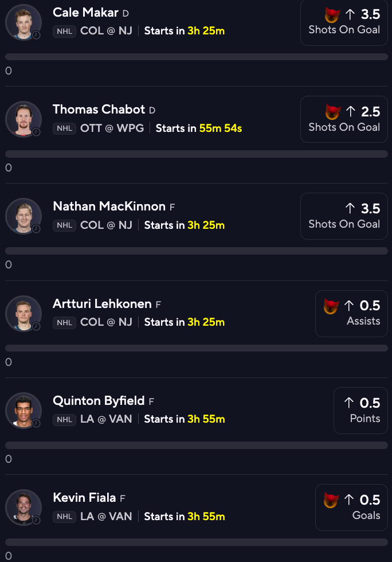The width and height of the screenshot is (392, 562).
Task: Click the up arrow on Nathan MacKinnon's pick
Action: point(350,209)
